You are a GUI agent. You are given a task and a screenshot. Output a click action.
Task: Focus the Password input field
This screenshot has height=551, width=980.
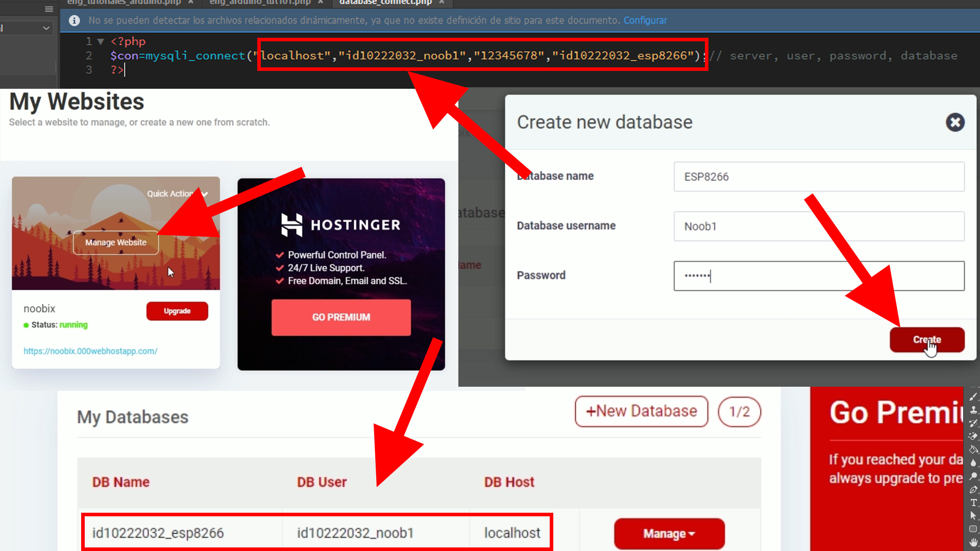point(819,276)
